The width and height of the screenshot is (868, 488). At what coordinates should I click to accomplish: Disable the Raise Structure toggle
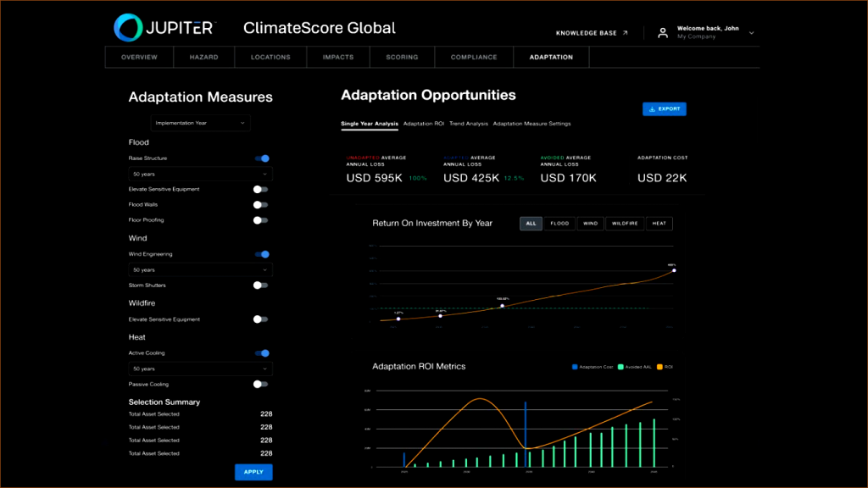click(x=262, y=158)
